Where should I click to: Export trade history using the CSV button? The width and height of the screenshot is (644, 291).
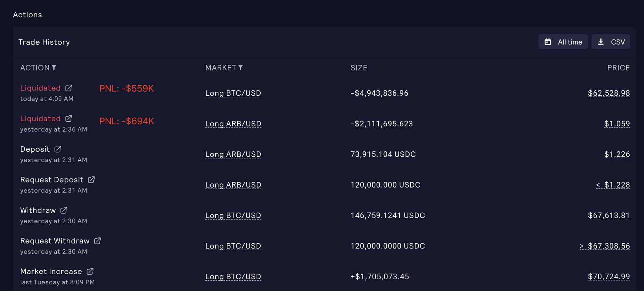[x=611, y=42]
